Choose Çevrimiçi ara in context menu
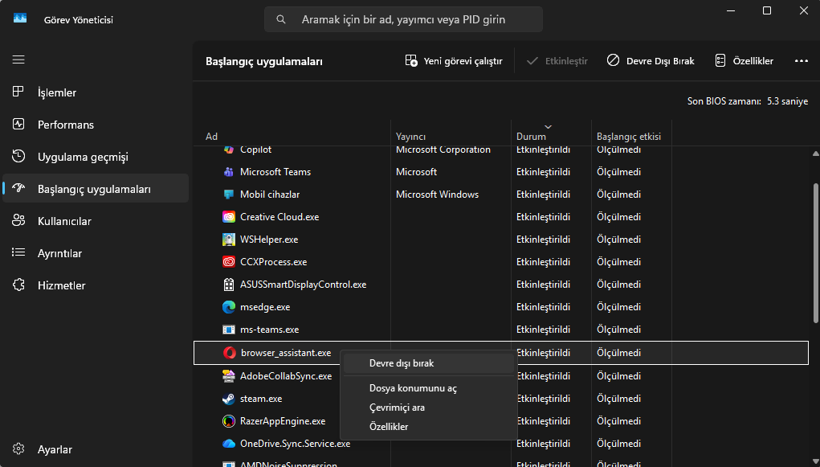 pyautogui.click(x=396, y=407)
